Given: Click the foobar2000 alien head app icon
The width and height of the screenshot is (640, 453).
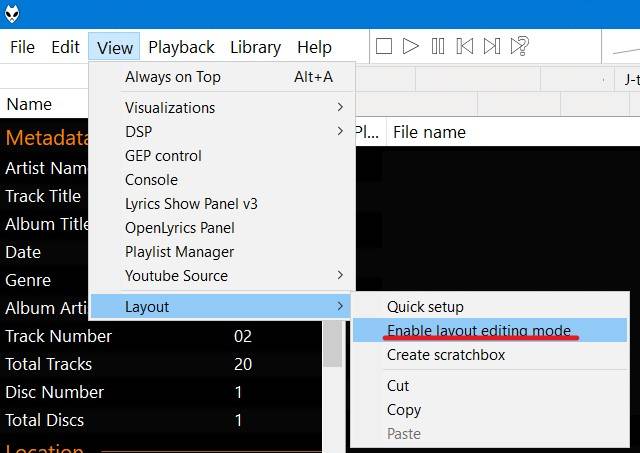Looking at the screenshot, I should click(x=12, y=14).
